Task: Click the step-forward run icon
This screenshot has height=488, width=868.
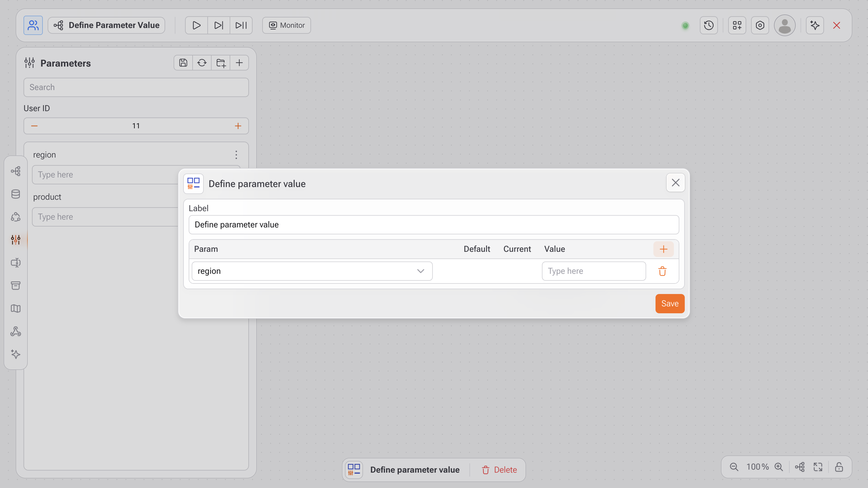Action: [219, 25]
